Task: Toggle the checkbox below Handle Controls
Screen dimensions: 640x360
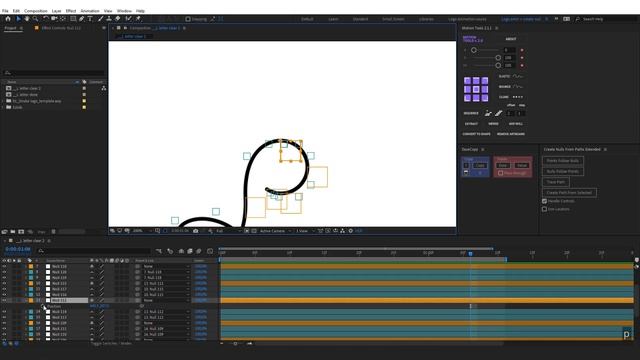Action: (544, 209)
